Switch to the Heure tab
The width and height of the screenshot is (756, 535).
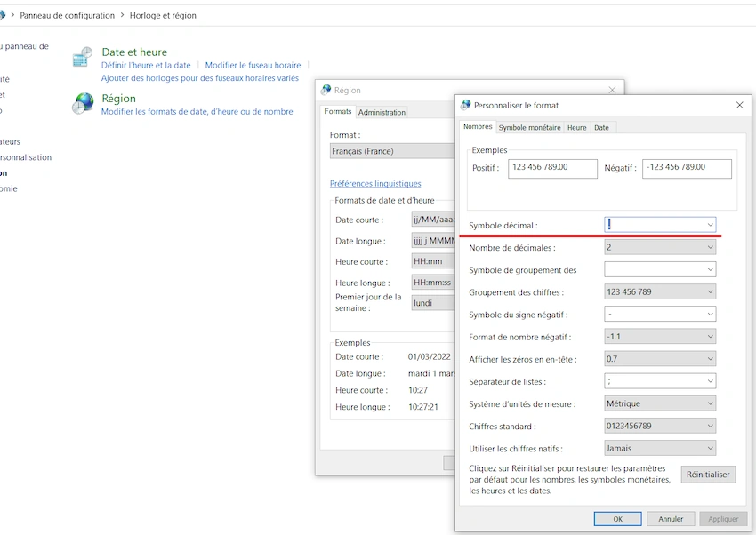(x=576, y=128)
